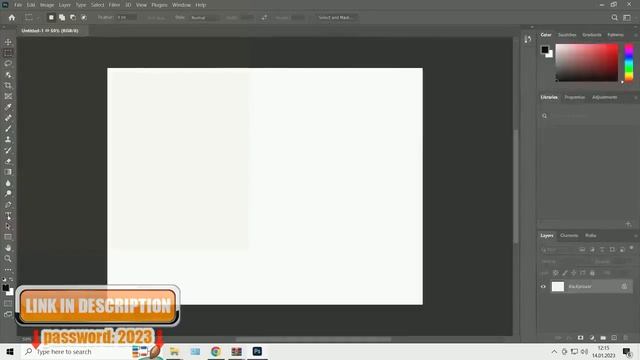Click the foreground color swatch in Color panel
Image resolution: width=640 pixels, height=360 pixels.
[545, 50]
